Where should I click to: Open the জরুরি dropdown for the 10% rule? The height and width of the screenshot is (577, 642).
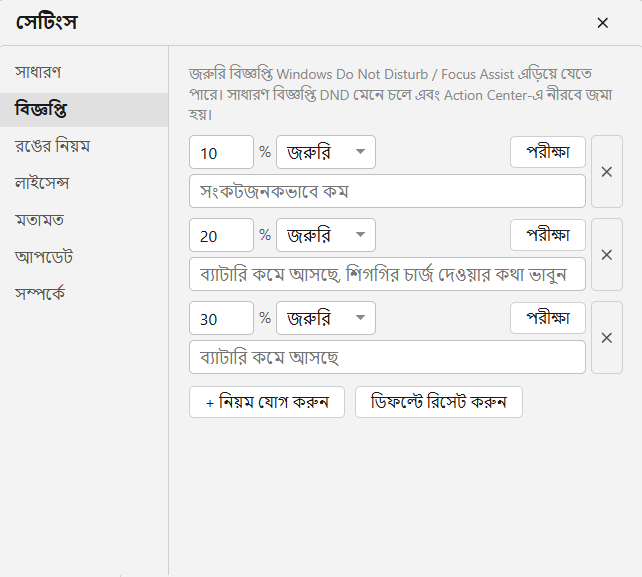tap(326, 152)
